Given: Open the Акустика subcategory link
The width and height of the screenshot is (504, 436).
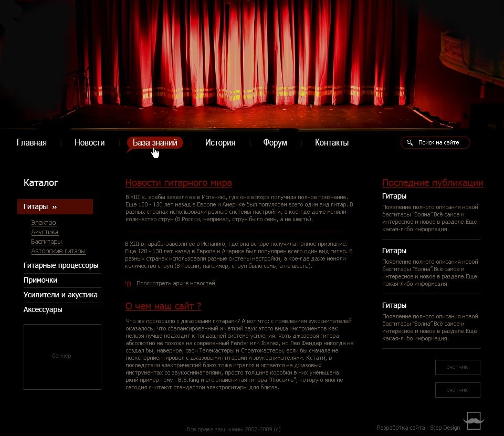Looking at the screenshot, I should pyautogui.click(x=45, y=232).
